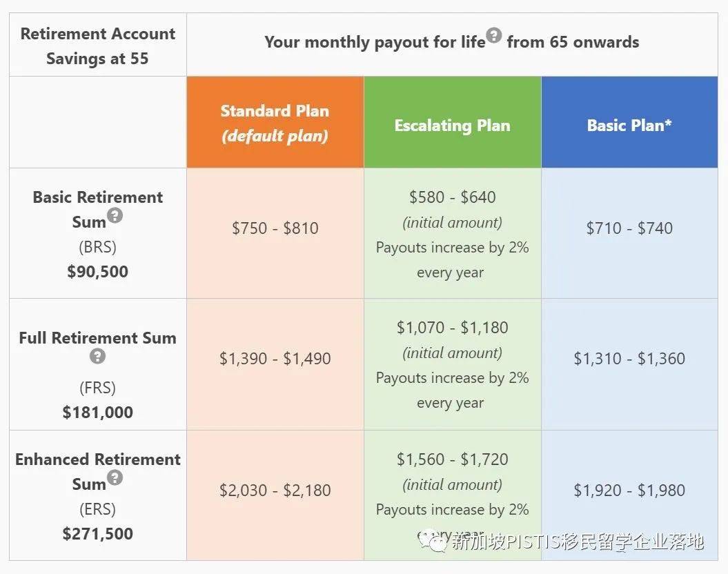Click help icon beside "monthly payout for life"
This screenshot has width=728, height=574.
(x=493, y=35)
